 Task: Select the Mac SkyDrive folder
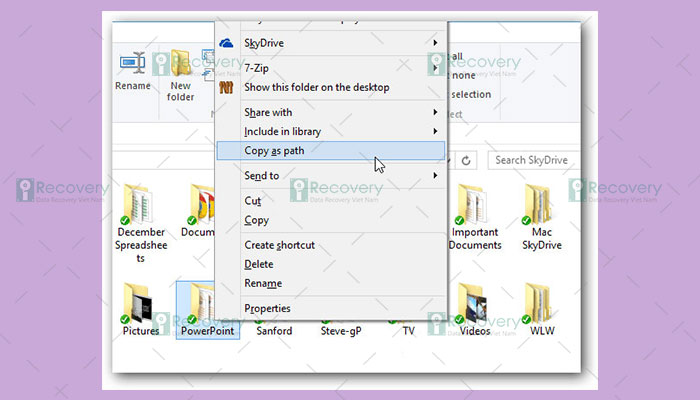pos(542,218)
